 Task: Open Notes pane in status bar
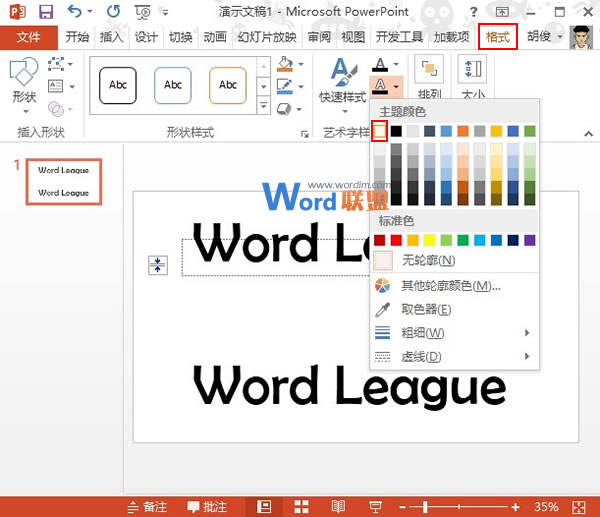(147, 507)
